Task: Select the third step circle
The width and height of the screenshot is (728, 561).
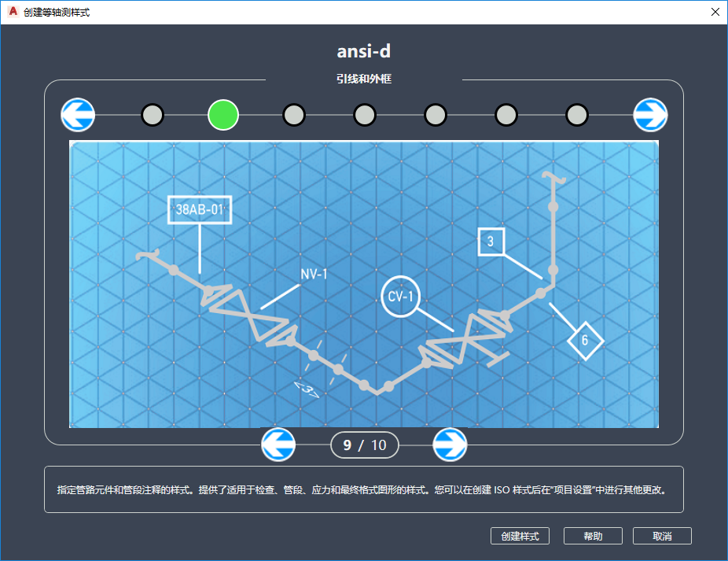Action: (x=294, y=115)
